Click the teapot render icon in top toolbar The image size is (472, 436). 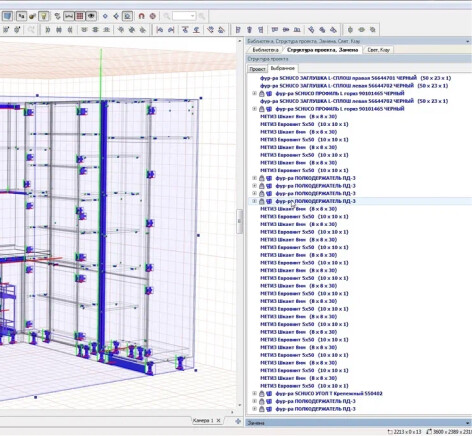pos(32,16)
